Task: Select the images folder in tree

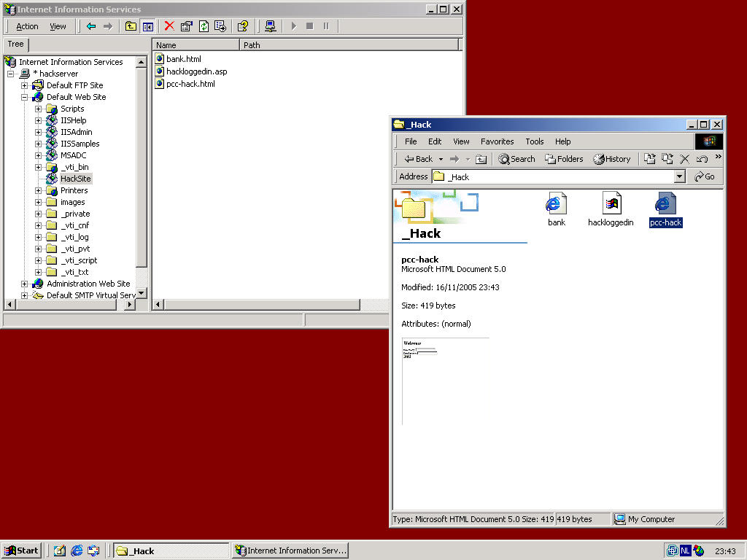Action: (x=72, y=202)
